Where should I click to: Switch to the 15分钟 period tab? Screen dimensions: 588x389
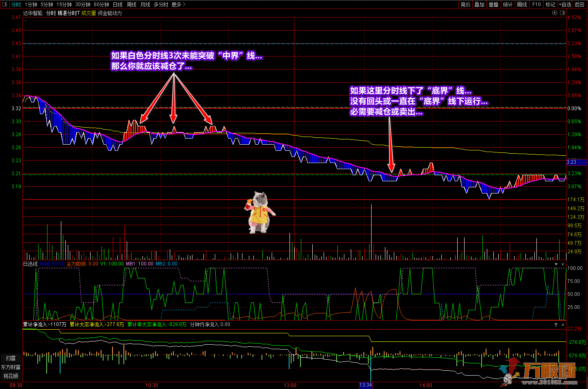click(x=64, y=4)
